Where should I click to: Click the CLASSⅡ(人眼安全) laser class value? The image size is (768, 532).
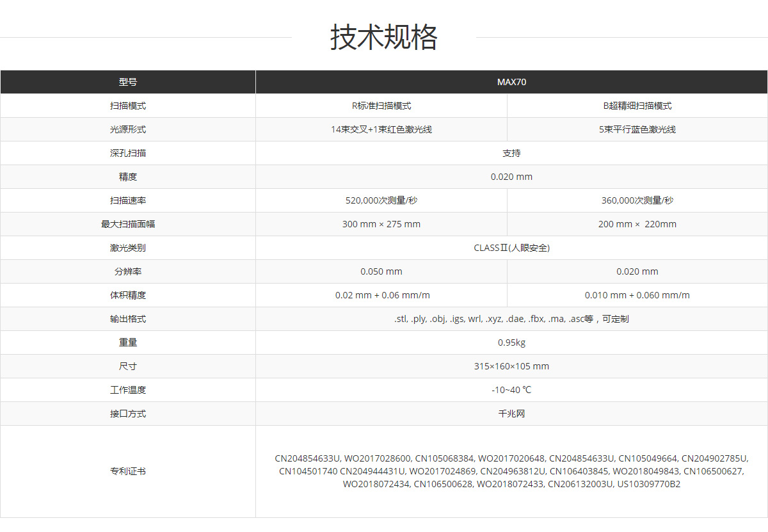tap(511, 248)
